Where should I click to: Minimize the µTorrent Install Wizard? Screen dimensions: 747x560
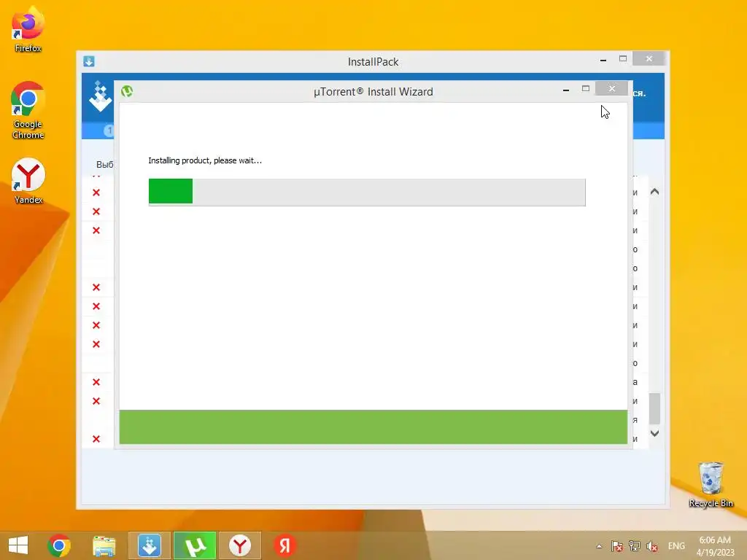(x=566, y=90)
